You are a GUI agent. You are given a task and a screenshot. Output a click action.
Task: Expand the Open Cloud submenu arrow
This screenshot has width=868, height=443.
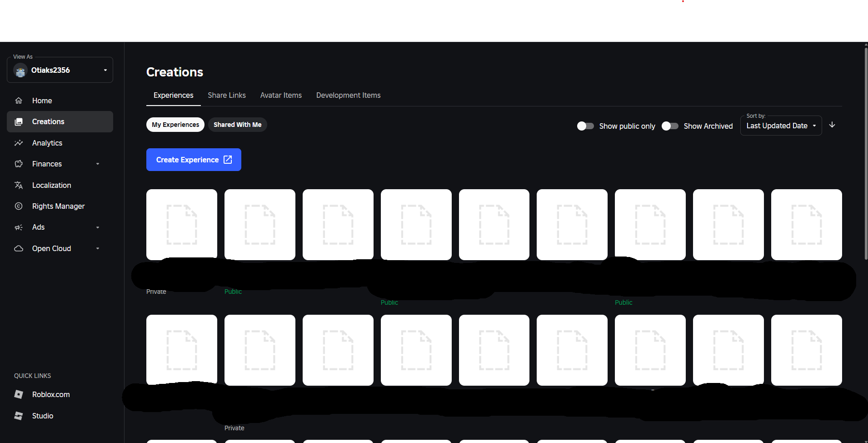(98, 248)
